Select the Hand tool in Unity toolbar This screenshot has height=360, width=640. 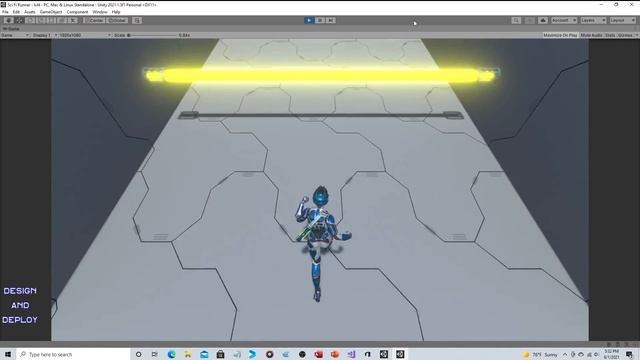click(x=8, y=20)
